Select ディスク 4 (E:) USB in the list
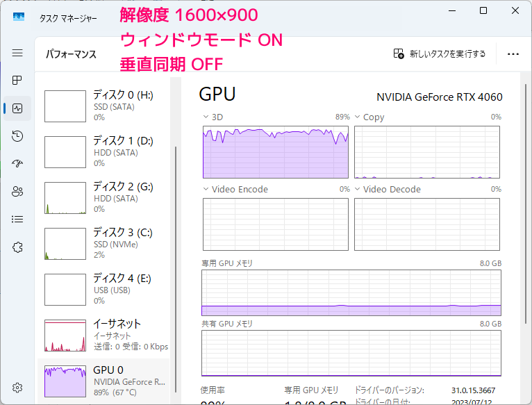 pyautogui.click(x=103, y=289)
